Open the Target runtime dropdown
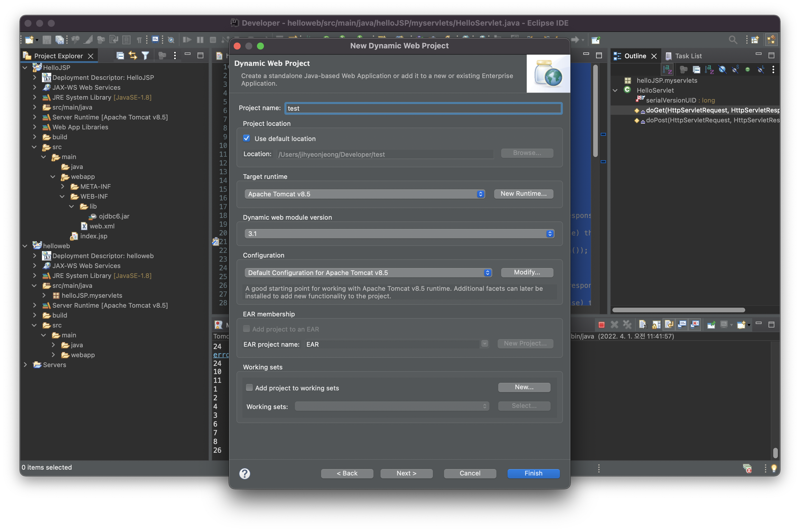Viewport: 800px width, 532px height. pyautogui.click(x=364, y=194)
